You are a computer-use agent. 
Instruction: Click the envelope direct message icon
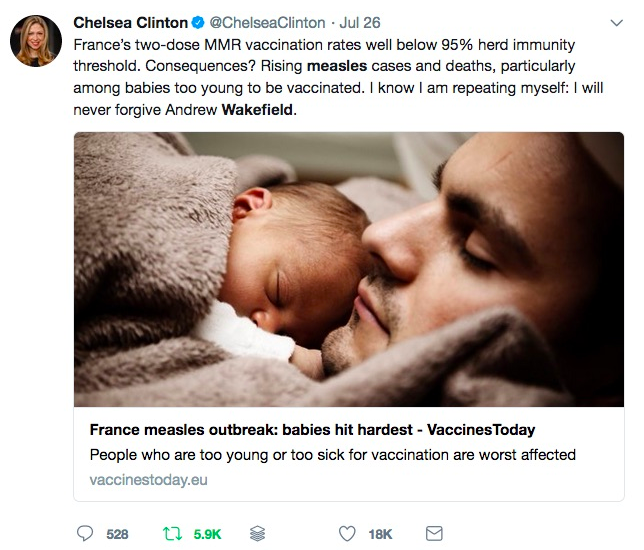coord(433,534)
